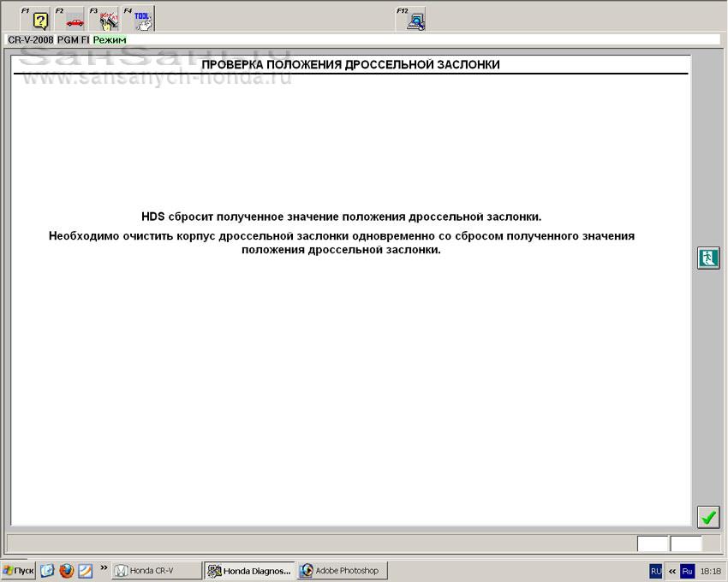
Task: Switch to Adobe Photoshop taskbar window
Action: coord(341,571)
